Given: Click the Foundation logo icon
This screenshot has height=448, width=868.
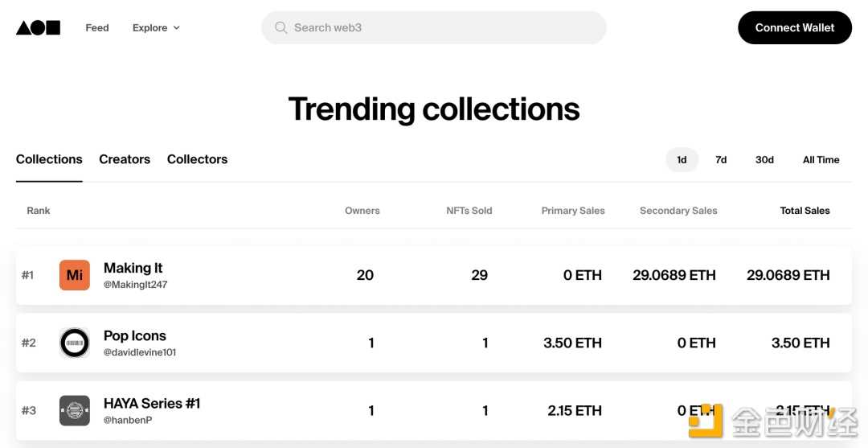Looking at the screenshot, I should [x=38, y=27].
